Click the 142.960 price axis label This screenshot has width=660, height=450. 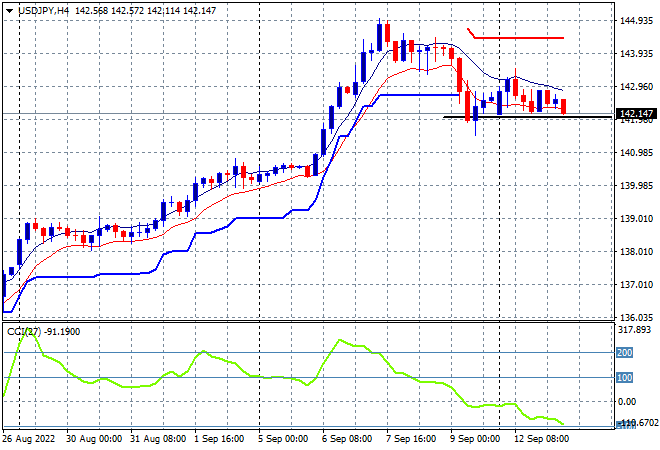pyautogui.click(x=636, y=86)
